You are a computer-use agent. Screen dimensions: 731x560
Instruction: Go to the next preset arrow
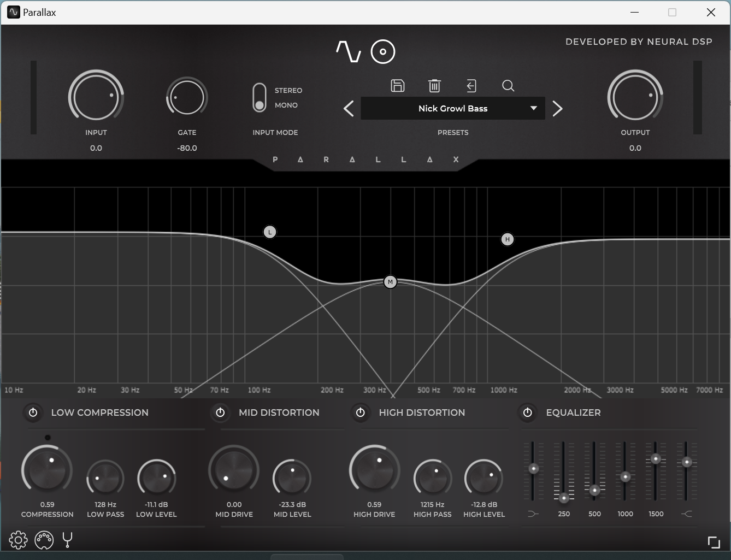point(557,109)
